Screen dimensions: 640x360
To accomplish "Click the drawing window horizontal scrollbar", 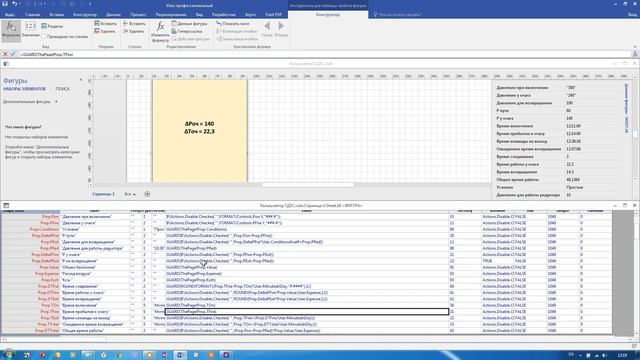I will [307, 185].
